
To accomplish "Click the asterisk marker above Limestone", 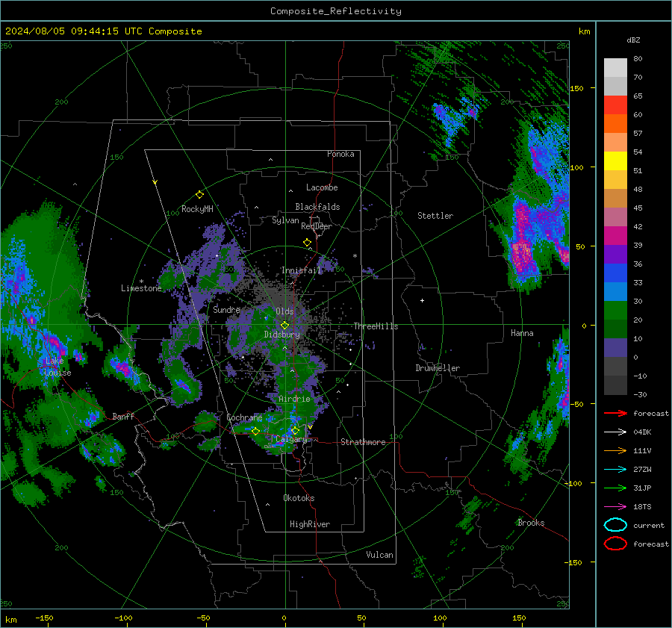I will 141,282.
